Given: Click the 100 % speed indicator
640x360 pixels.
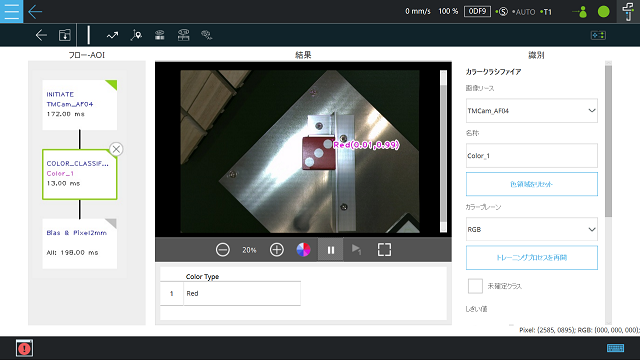Looking at the screenshot, I should tap(448, 11).
